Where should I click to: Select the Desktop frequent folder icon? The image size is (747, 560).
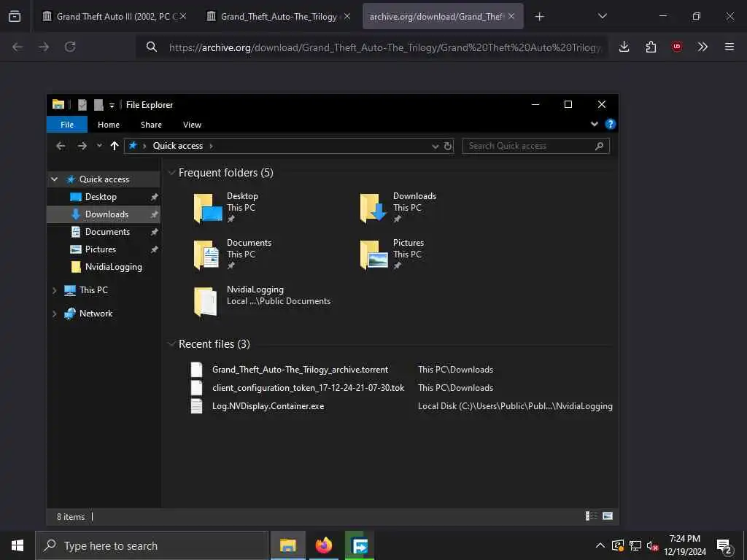pyautogui.click(x=208, y=208)
